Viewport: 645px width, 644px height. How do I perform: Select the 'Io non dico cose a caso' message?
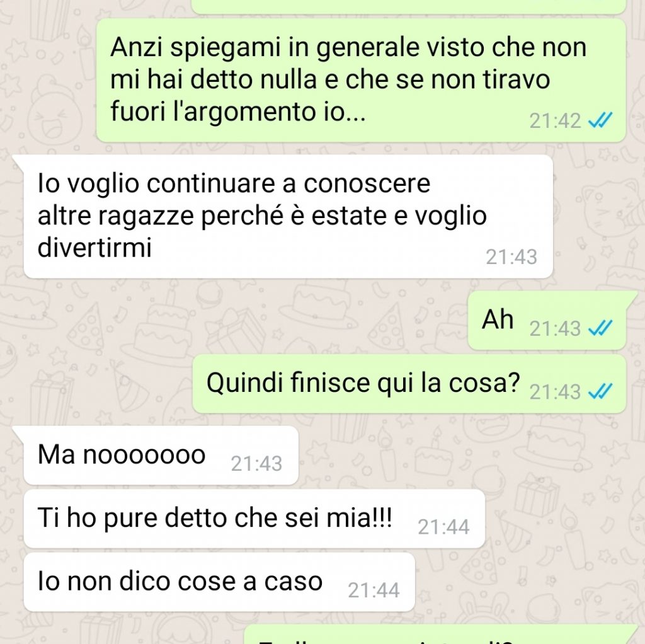(219, 582)
